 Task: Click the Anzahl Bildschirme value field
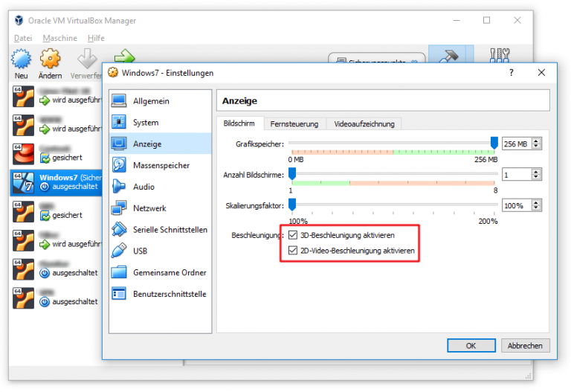(517, 175)
